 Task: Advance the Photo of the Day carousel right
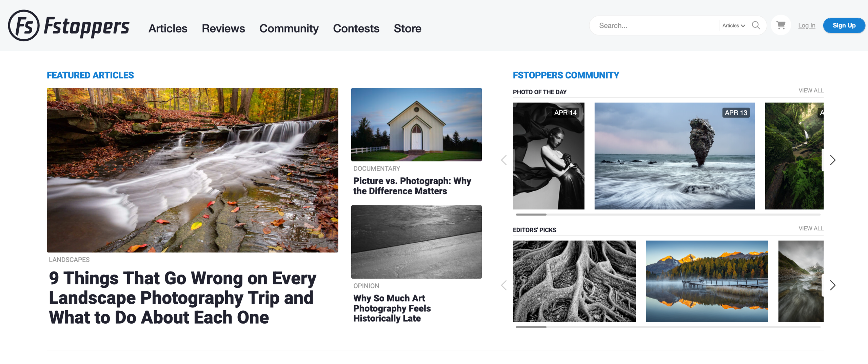[833, 160]
